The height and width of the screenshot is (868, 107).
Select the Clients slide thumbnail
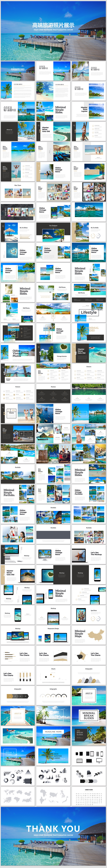pyautogui.click(x=18, y=414)
